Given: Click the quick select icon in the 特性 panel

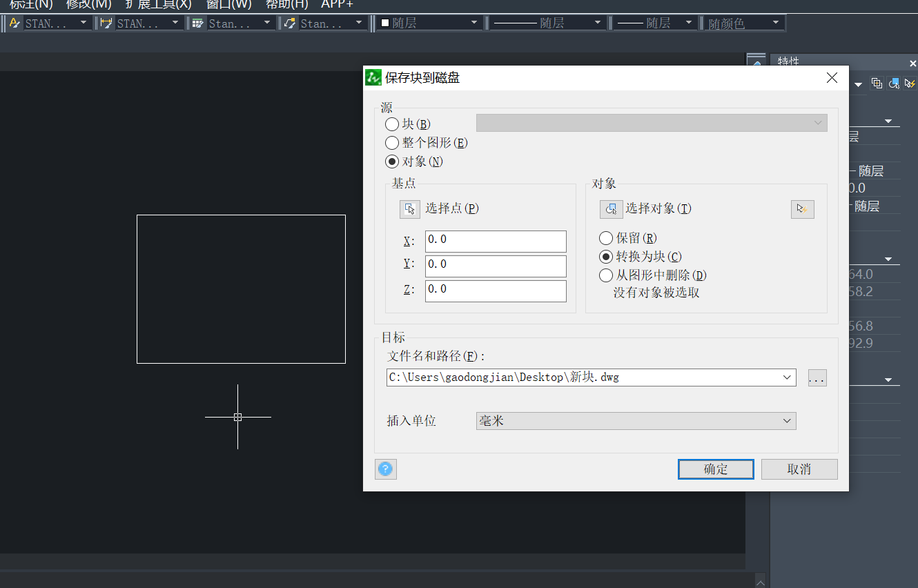Looking at the screenshot, I should coord(910,83).
